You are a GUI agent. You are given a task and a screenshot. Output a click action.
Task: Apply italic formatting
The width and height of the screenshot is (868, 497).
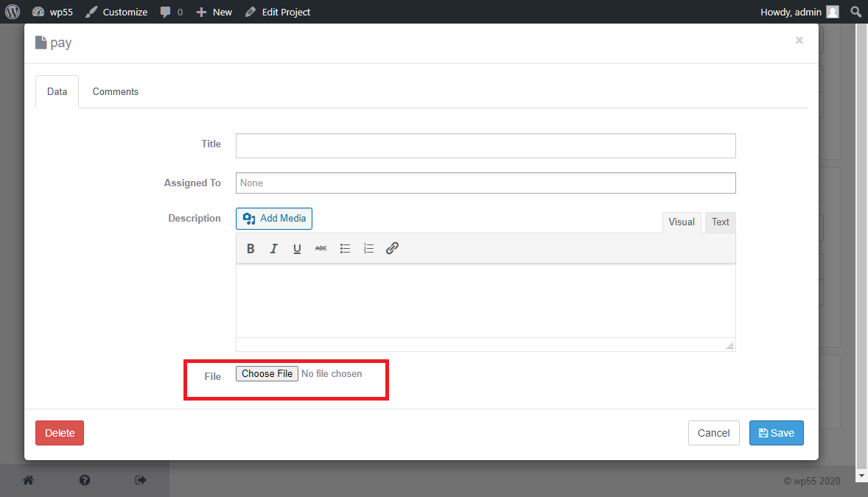click(x=273, y=248)
